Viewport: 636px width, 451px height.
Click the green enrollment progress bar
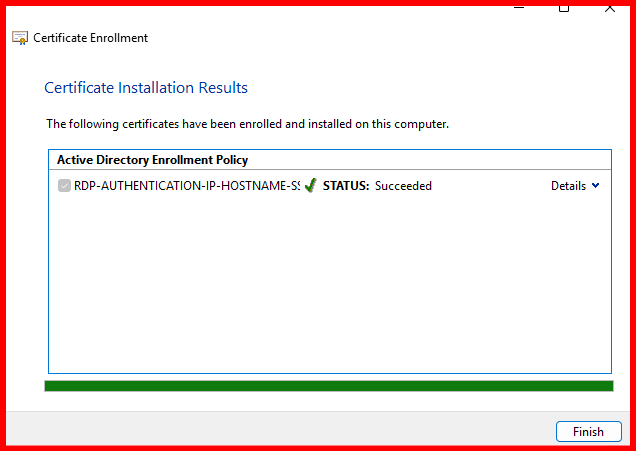[328, 386]
